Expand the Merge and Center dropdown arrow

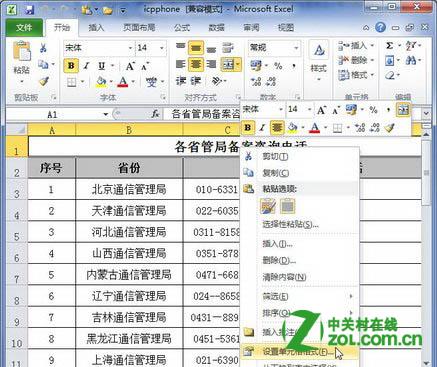238,64
